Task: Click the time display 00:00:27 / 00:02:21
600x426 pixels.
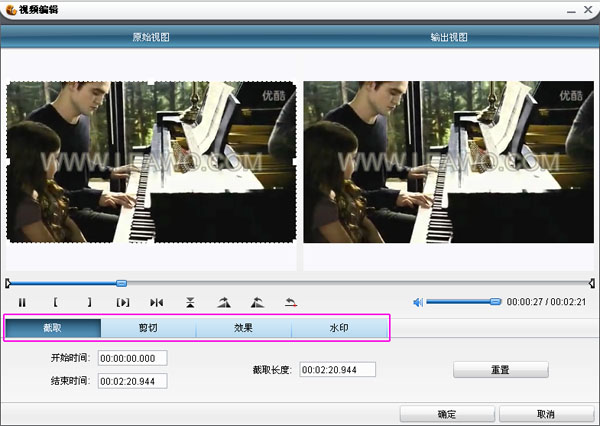Action: [546, 302]
